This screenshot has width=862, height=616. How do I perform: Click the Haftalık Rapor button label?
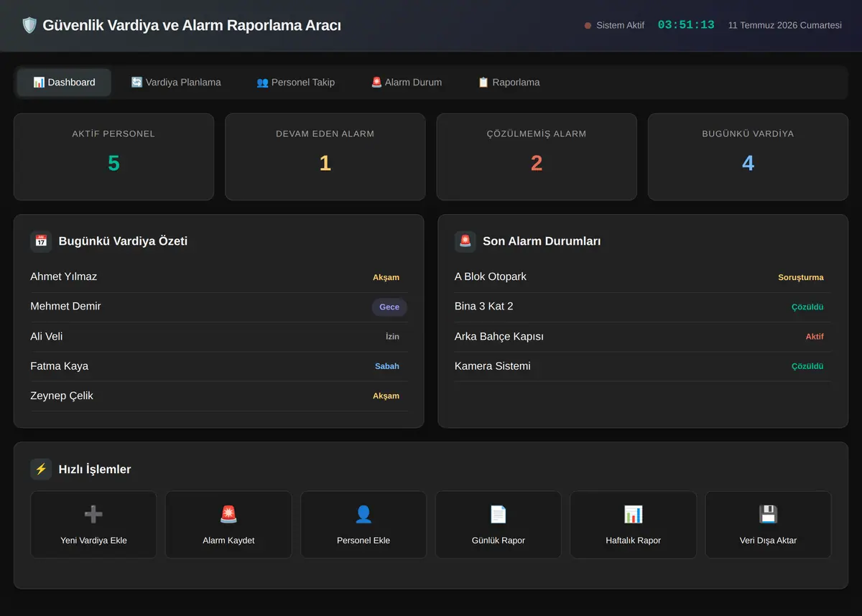[633, 541]
